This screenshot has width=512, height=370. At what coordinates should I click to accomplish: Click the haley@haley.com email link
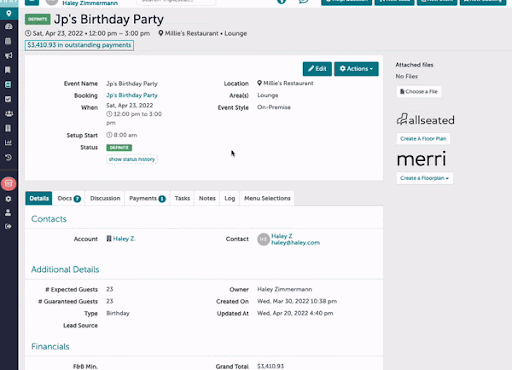pyautogui.click(x=295, y=243)
